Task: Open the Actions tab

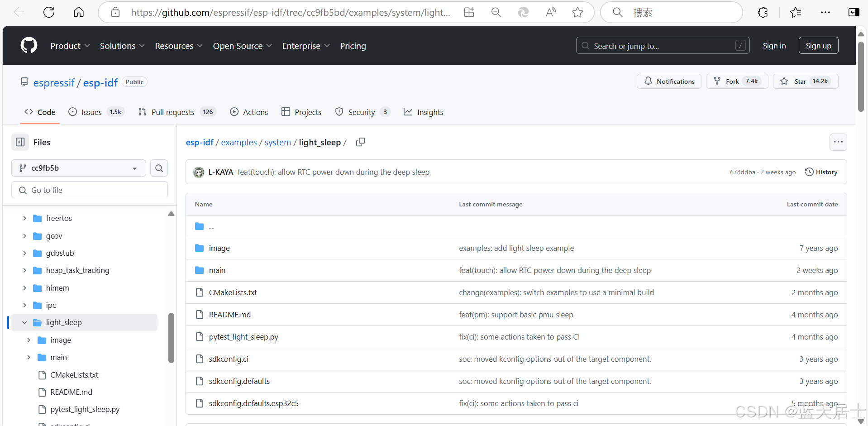Action: 249,112
